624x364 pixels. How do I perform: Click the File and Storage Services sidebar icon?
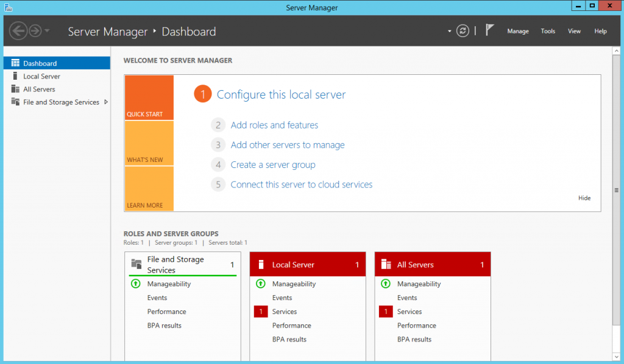[15, 102]
